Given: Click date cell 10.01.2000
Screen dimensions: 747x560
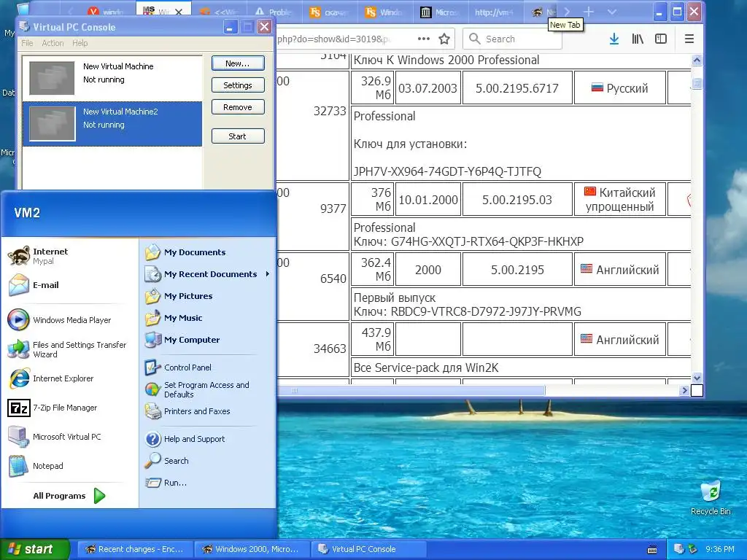Looking at the screenshot, I should tap(427, 200).
